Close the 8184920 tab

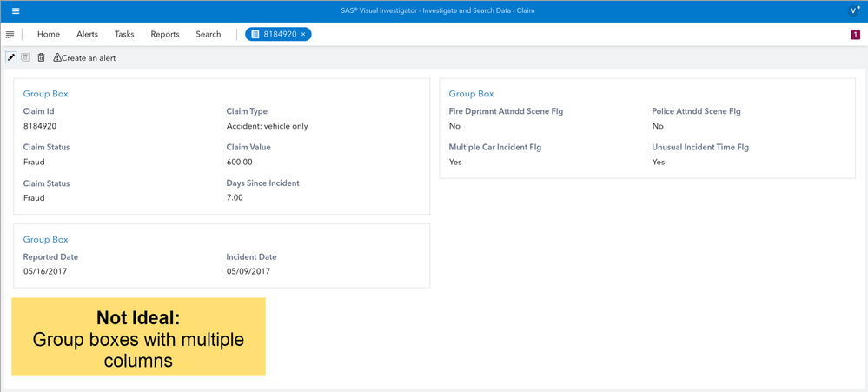point(303,35)
